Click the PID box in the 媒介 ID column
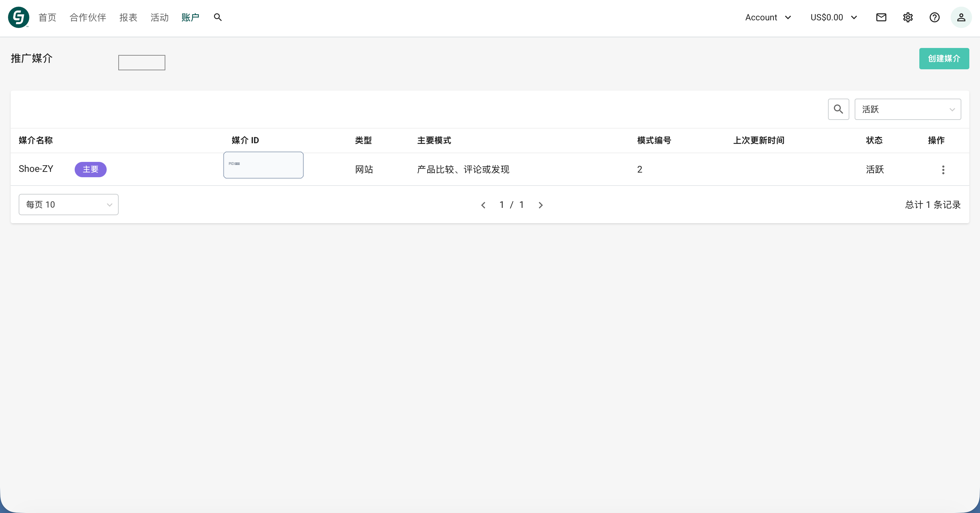This screenshot has height=513, width=980. pyautogui.click(x=263, y=165)
